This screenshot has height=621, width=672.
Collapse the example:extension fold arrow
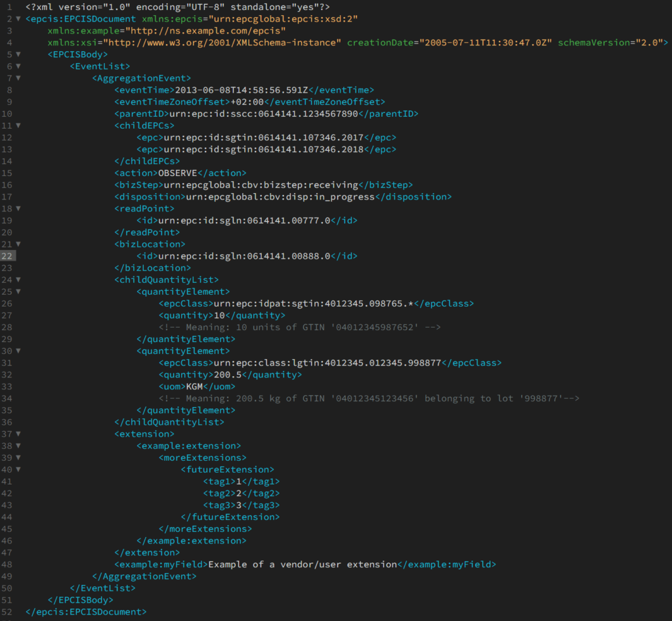18,446
